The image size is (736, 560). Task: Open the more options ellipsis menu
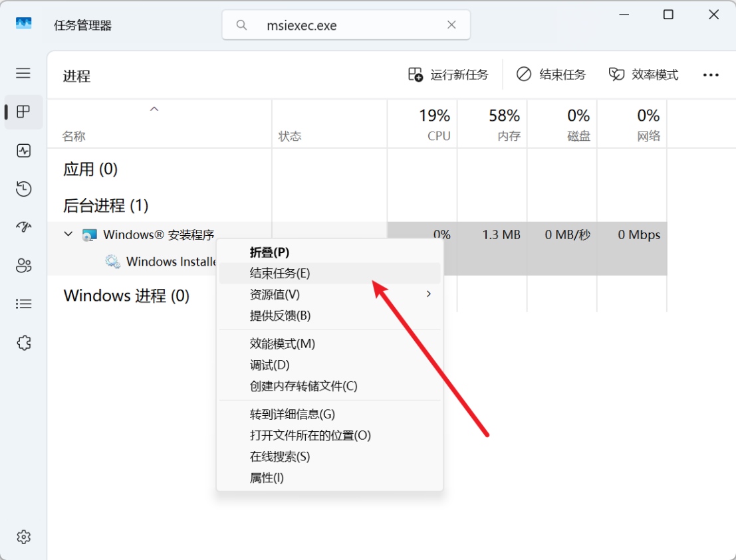711,75
